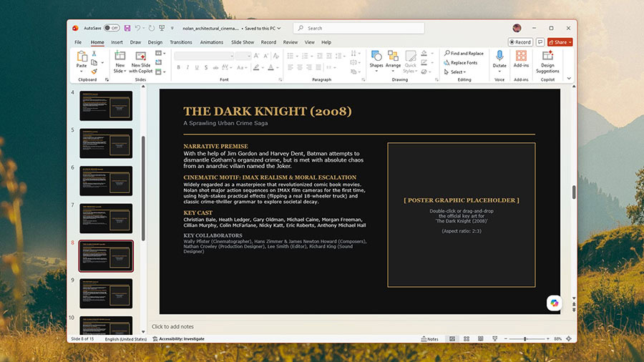Screen dimensions: 644x362
Task: Switch to the Insert tab
Action: [x=117, y=42]
